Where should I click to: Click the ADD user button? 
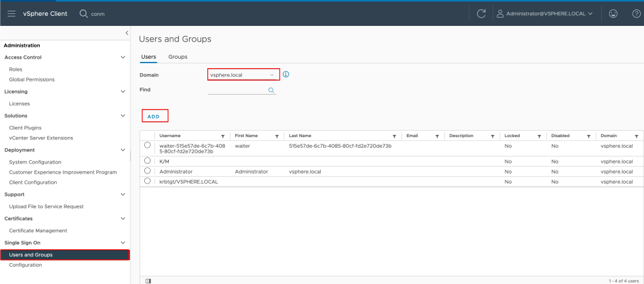click(154, 116)
